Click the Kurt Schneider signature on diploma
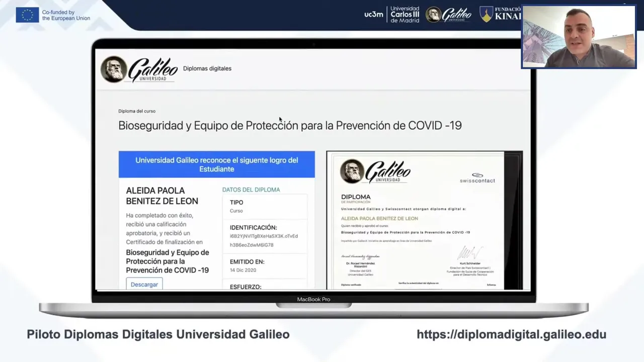This screenshot has height=362, width=644. click(x=470, y=253)
